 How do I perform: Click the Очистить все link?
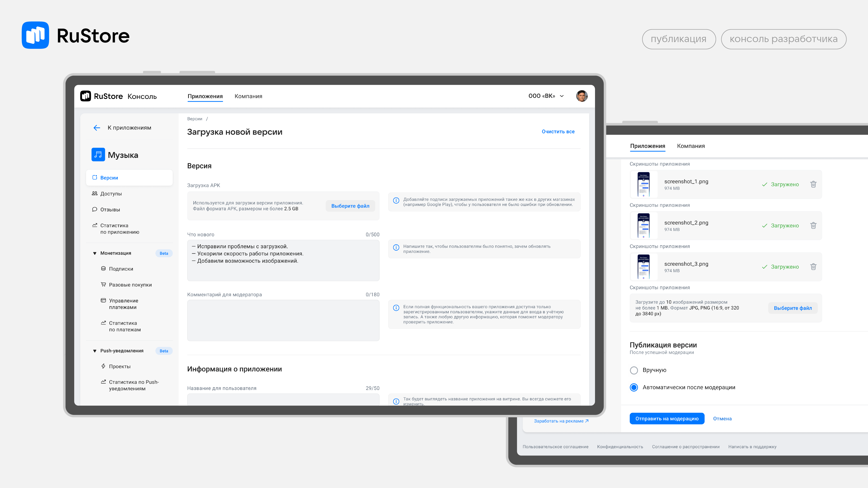click(558, 132)
